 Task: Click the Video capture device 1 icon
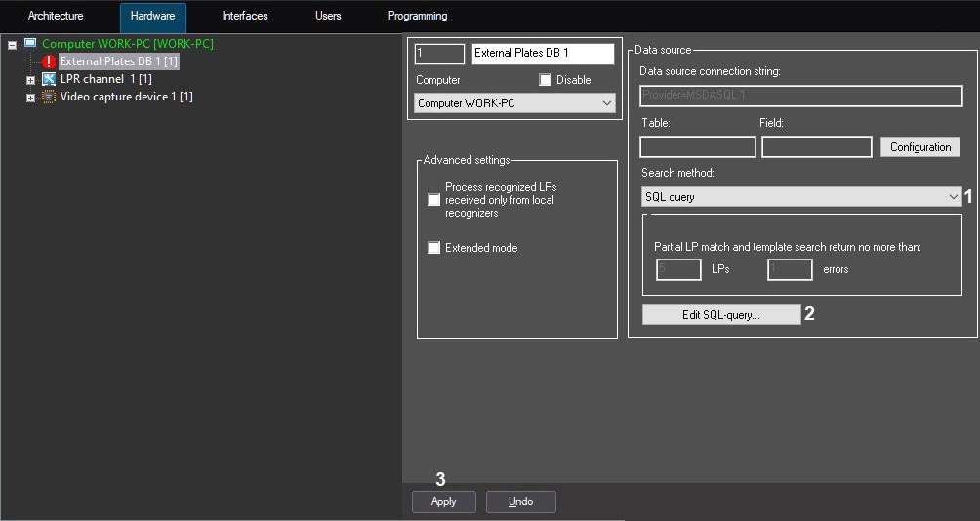coord(49,97)
